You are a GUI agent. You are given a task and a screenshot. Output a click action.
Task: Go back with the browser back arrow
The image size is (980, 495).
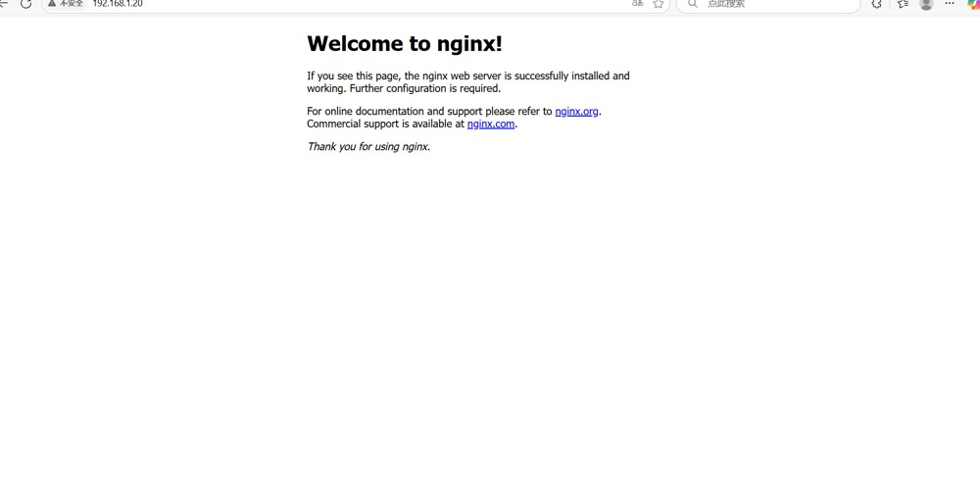click(x=3, y=4)
